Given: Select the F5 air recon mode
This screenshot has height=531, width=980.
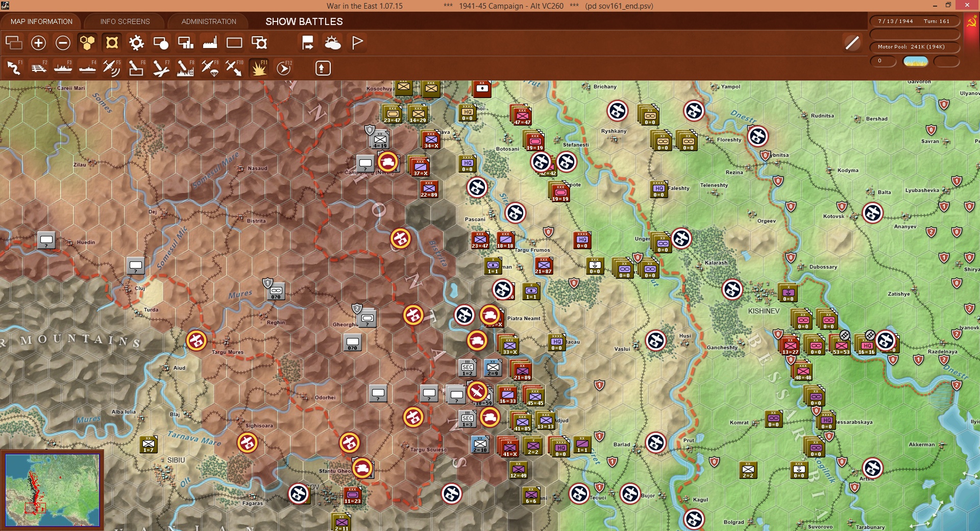Looking at the screenshot, I should [112, 68].
